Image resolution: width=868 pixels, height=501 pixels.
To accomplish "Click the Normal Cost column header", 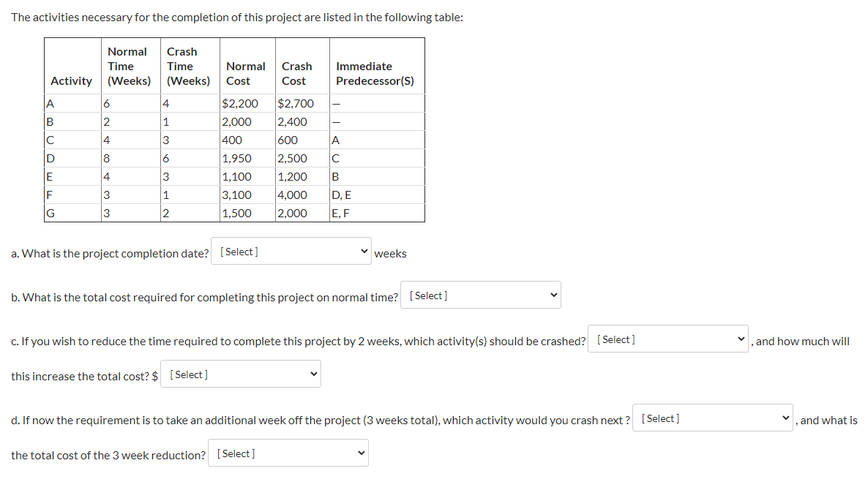I will [x=247, y=74].
